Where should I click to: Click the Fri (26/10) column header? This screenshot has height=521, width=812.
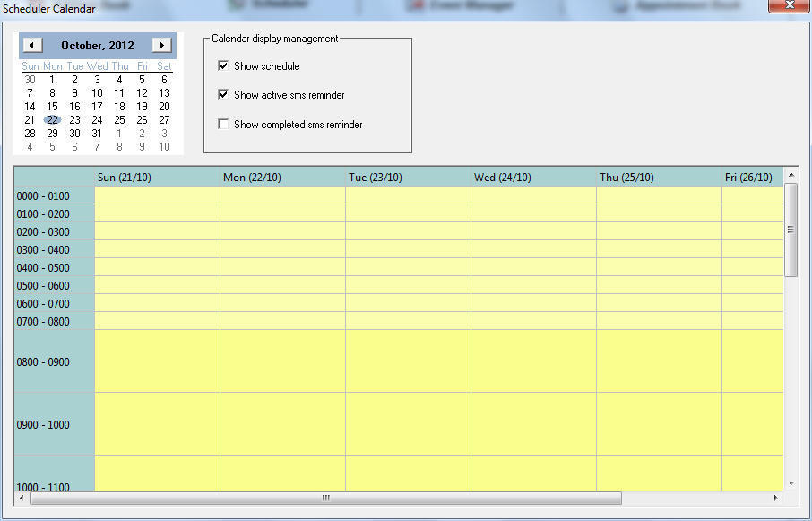[753, 178]
